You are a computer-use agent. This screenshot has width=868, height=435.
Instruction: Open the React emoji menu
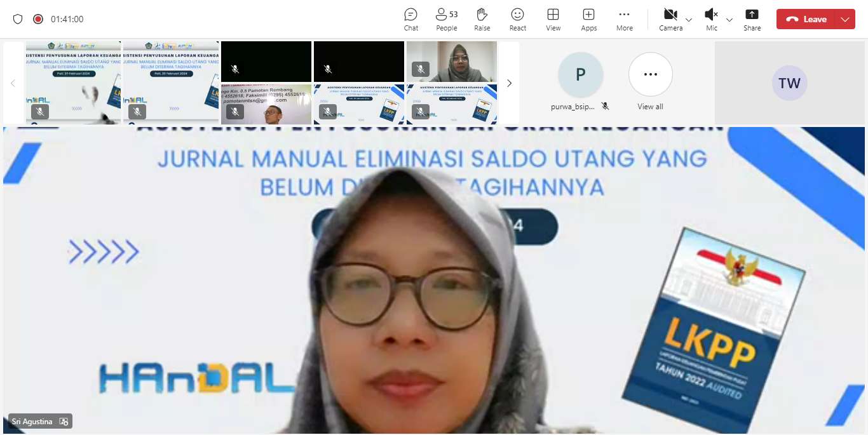tap(517, 19)
